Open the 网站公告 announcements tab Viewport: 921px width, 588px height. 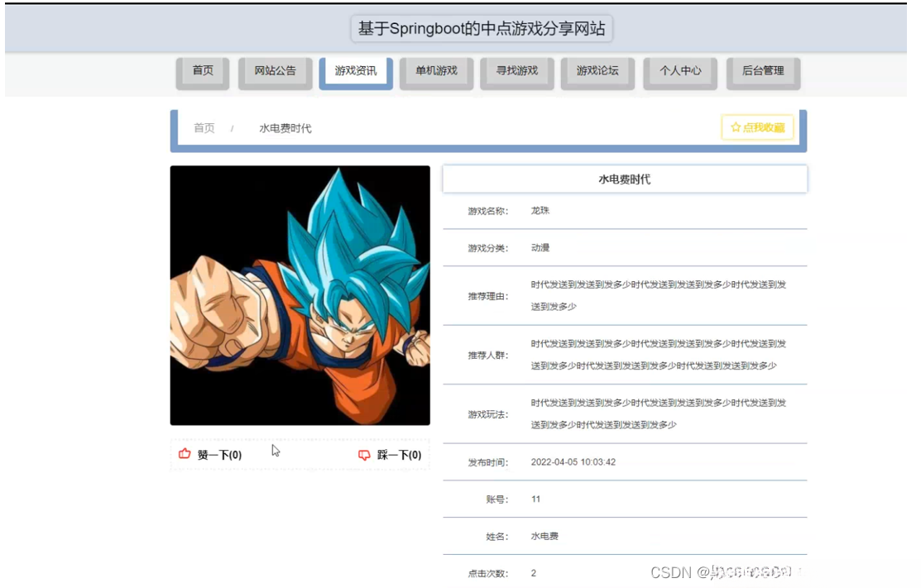click(x=274, y=71)
